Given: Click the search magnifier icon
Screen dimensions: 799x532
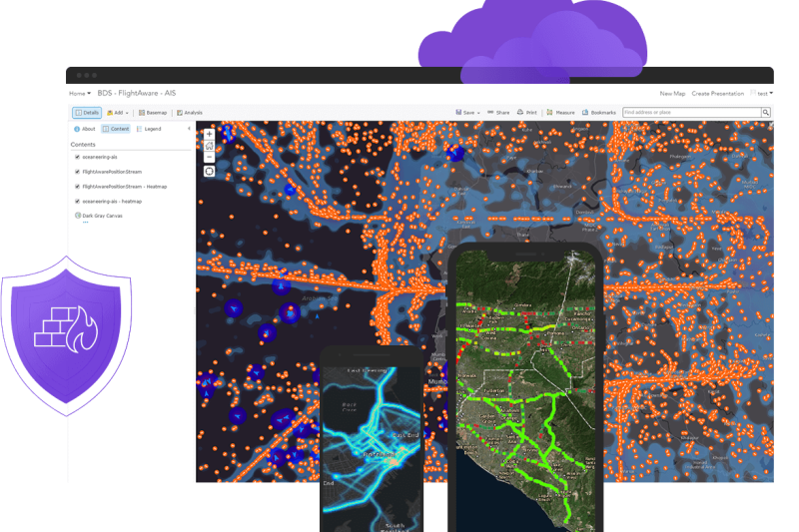Looking at the screenshot, I should [x=766, y=113].
